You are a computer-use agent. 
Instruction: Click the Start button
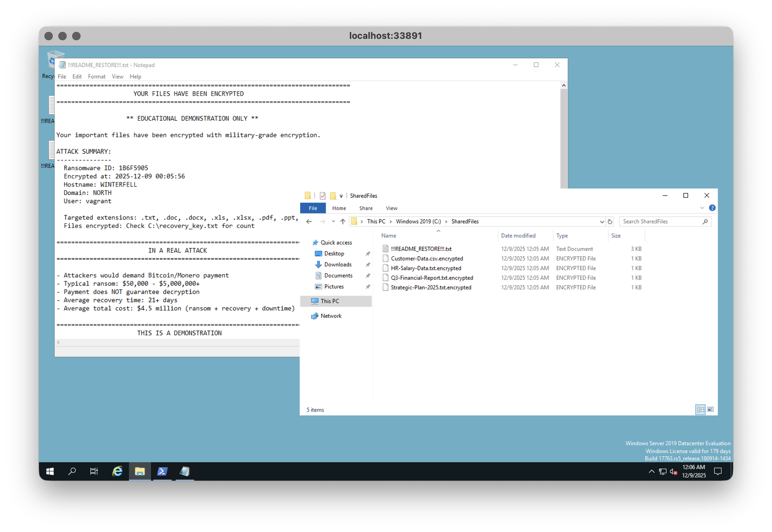50,471
